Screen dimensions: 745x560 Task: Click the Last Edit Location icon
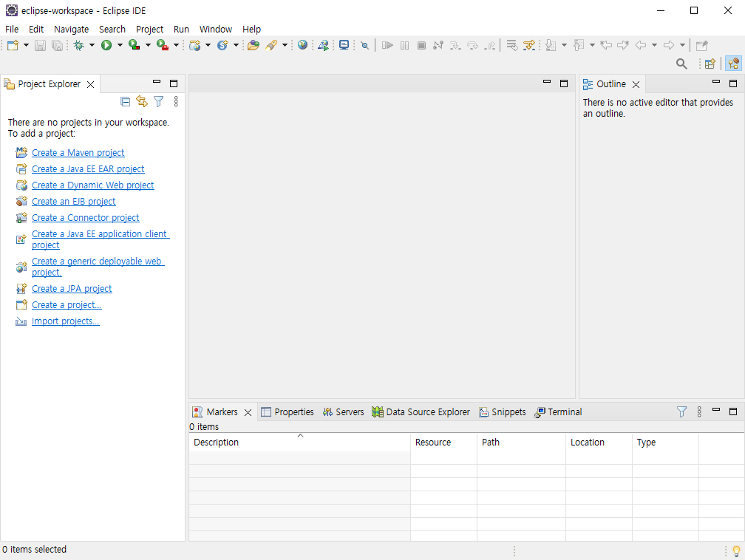[x=606, y=45]
